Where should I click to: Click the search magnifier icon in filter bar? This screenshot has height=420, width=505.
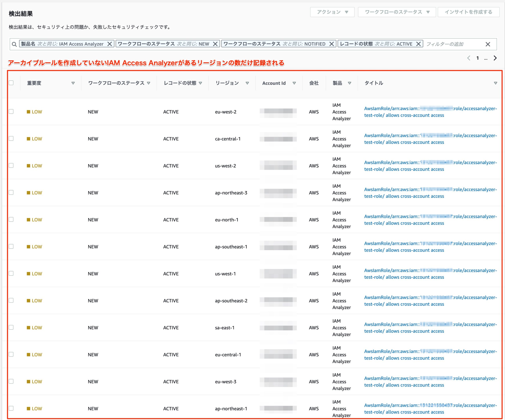14,44
